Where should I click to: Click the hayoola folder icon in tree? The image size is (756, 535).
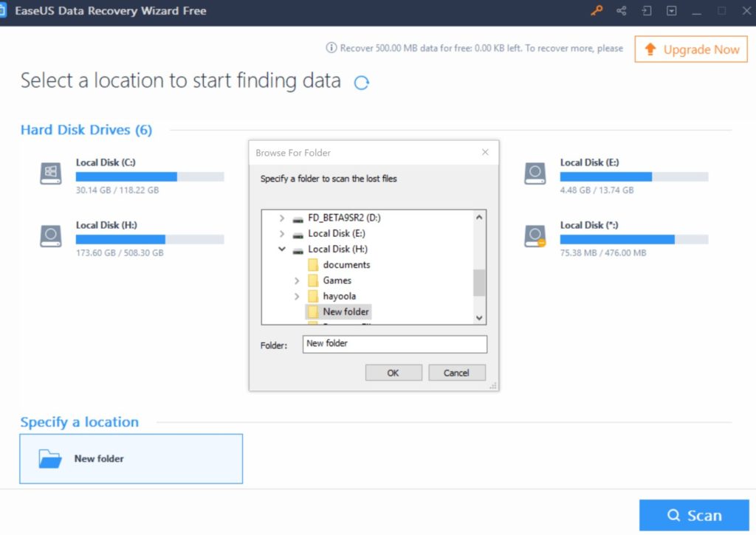[313, 296]
